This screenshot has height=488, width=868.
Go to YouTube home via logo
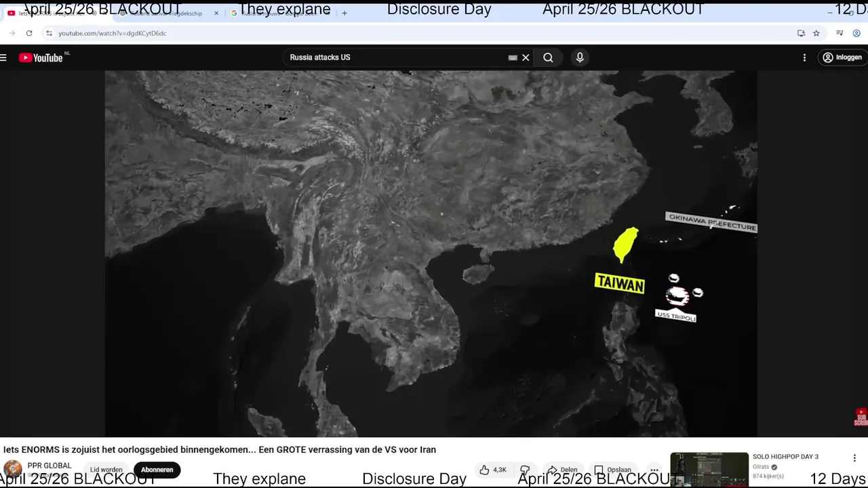pyautogui.click(x=41, y=58)
